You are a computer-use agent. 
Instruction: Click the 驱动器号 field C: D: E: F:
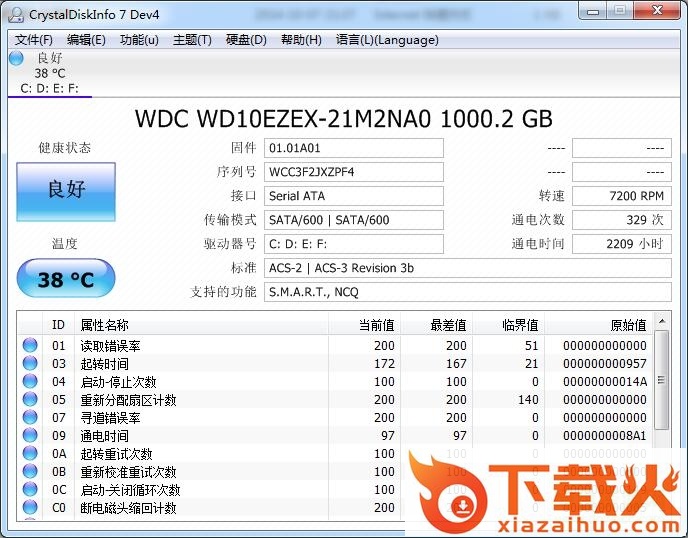click(354, 244)
